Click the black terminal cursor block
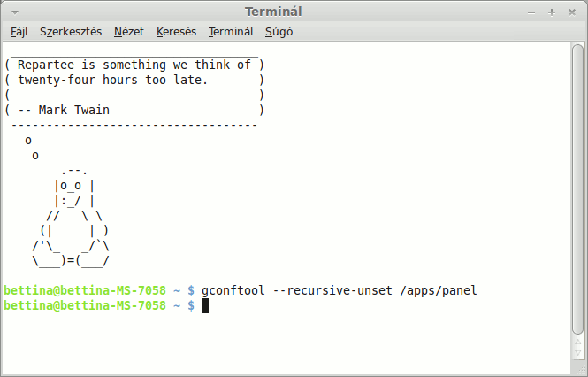588x377 pixels. 205,305
